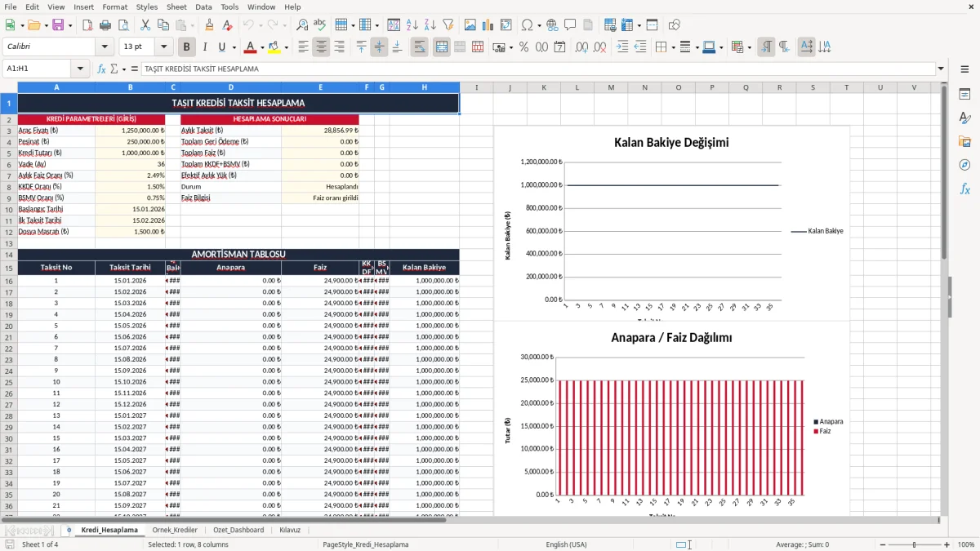Switch to Ornek_Krediler sheet tab
Viewport: 980px width, 551px height.
pyautogui.click(x=175, y=530)
